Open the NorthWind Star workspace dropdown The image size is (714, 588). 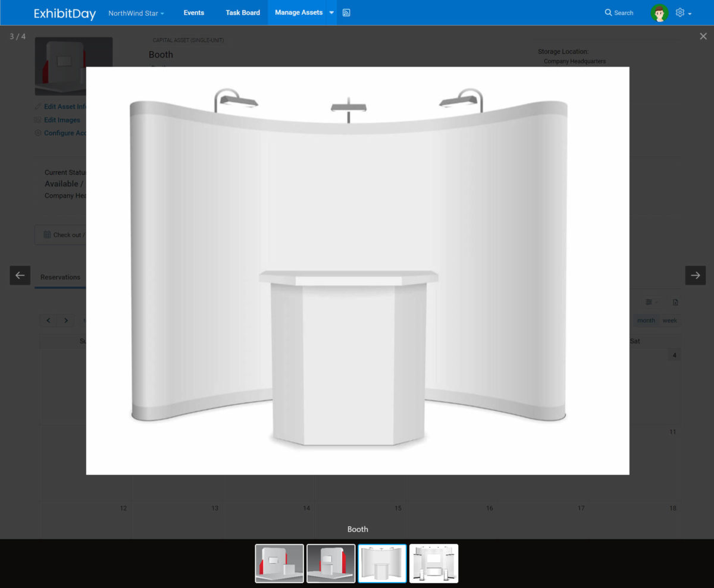pos(136,12)
